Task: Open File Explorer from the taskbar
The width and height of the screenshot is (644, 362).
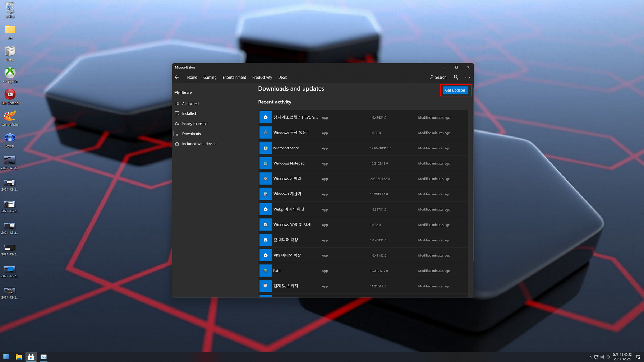Action: [19, 357]
